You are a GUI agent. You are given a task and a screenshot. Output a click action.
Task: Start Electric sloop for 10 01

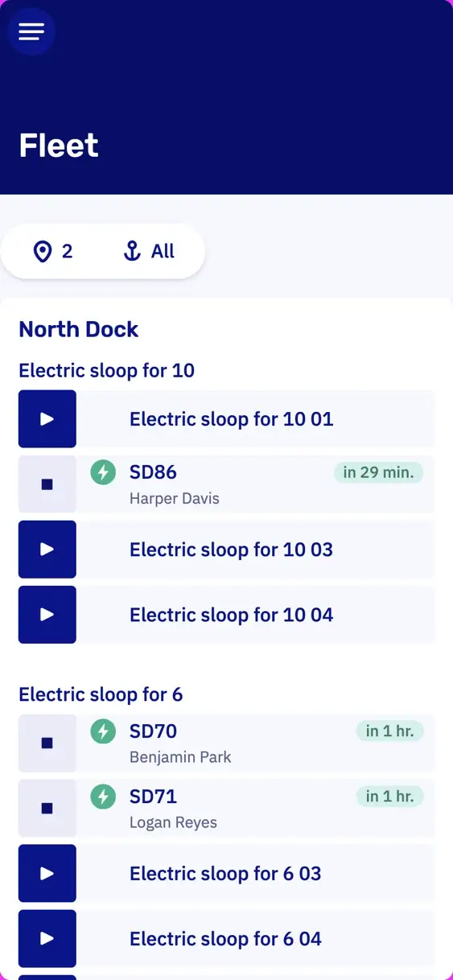(47, 419)
